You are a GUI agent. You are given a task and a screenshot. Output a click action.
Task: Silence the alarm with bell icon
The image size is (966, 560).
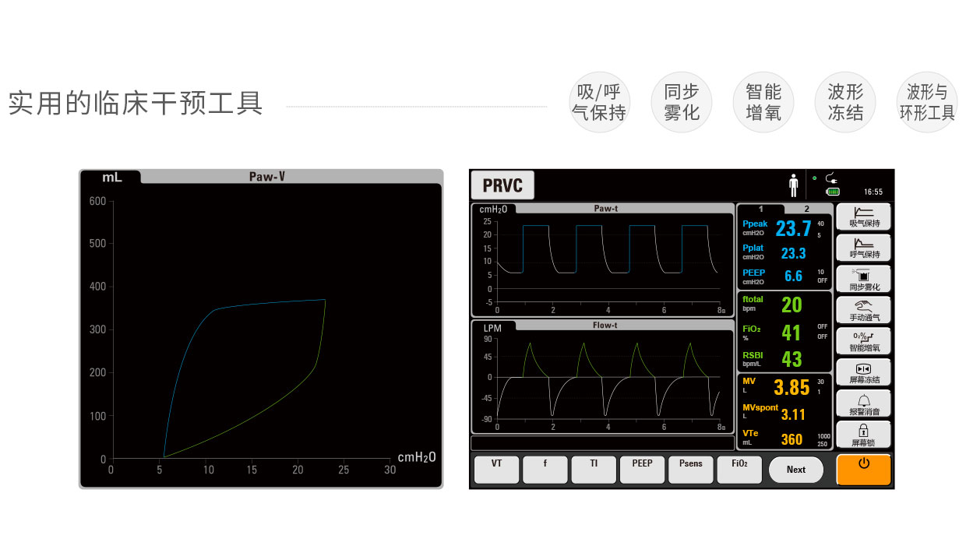tap(863, 403)
